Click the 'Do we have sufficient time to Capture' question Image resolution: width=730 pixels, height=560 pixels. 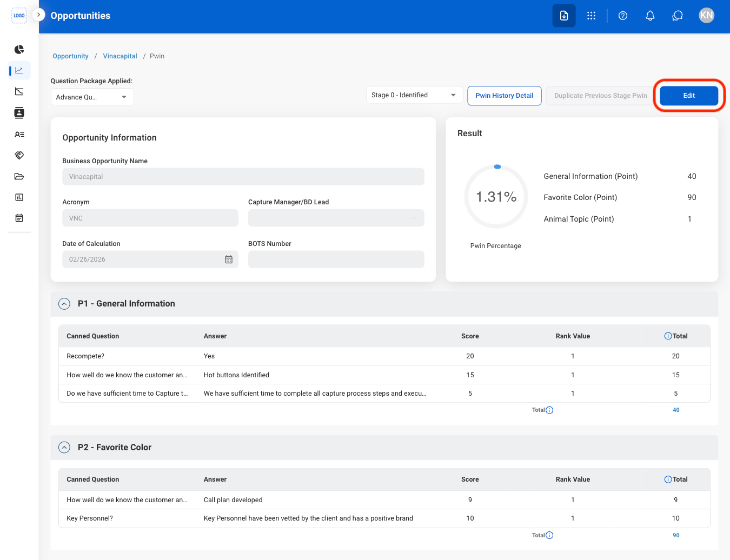click(x=127, y=394)
